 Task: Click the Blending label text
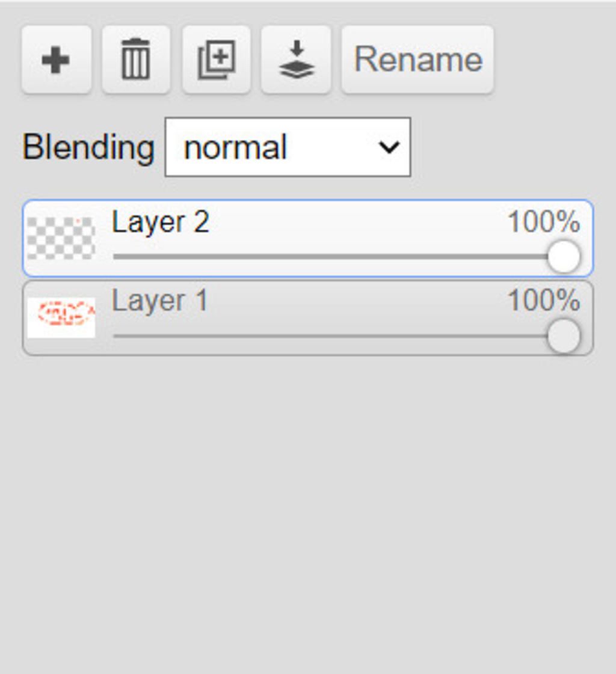tap(88, 148)
